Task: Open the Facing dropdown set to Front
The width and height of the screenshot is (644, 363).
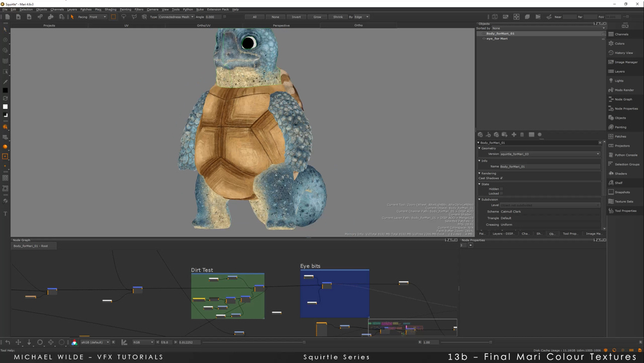Action: coord(98,17)
